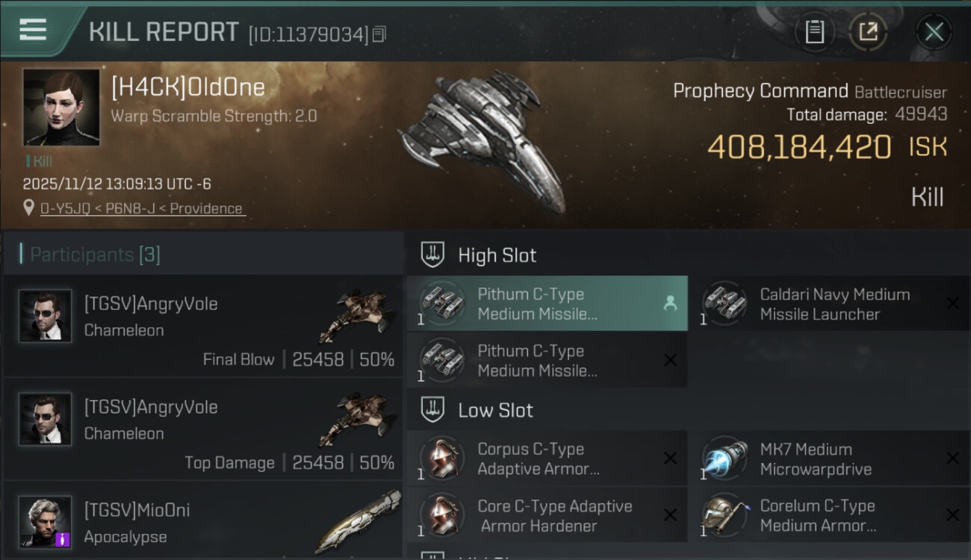This screenshot has width=971, height=560.
Task: Click the share export icon
Action: point(868,31)
